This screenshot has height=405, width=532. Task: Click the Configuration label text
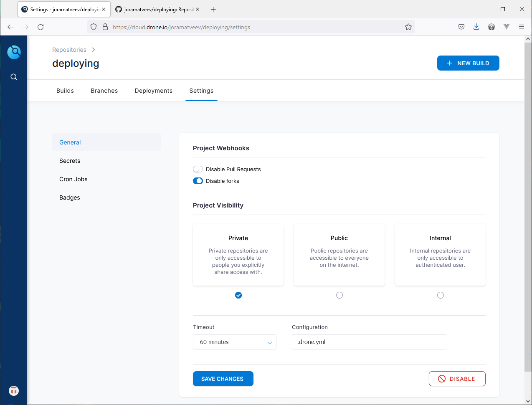pyautogui.click(x=310, y=327)
